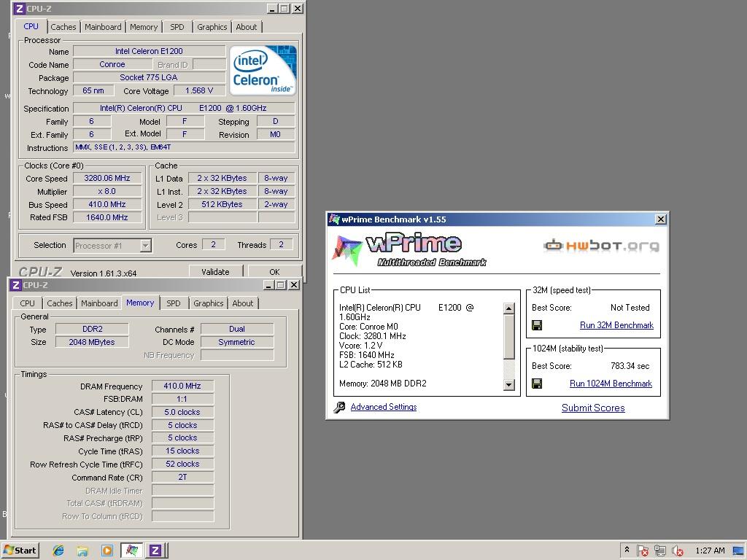747x560 pixels.
Task: Click the Advanced Settings wrench icon
Action: pyautogui.click(x=339, y=407)
